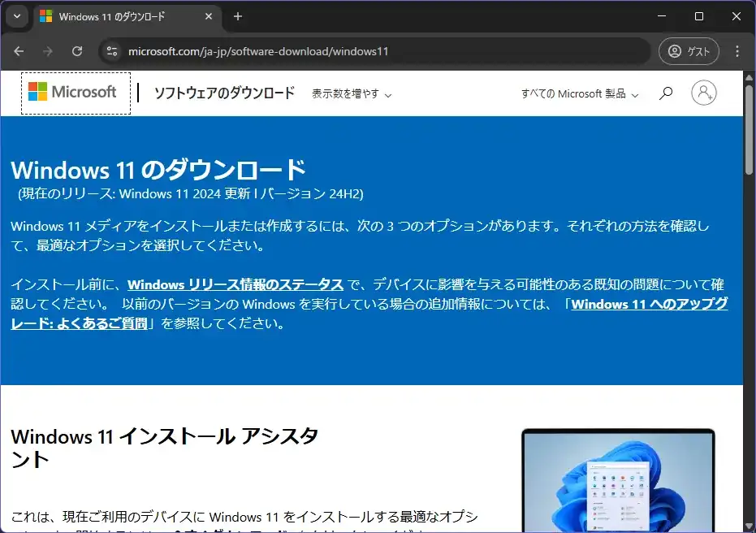756x533 pixels.
Task: Click the account sign-in icon
Action: tap(703, 93)
